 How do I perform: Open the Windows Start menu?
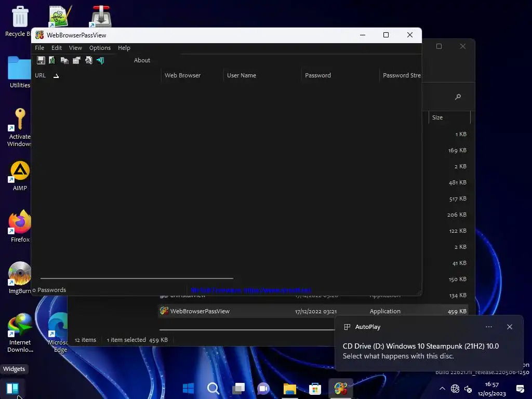click(188, 388)
